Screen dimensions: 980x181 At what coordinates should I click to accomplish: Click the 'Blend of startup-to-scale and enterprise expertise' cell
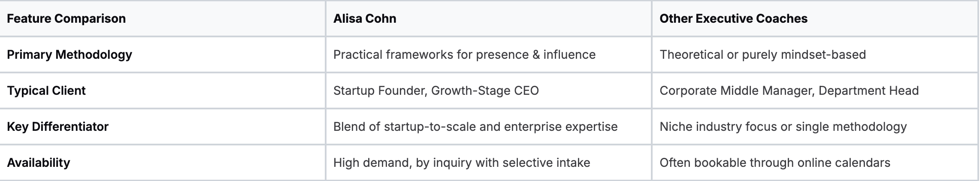(475, 127)
